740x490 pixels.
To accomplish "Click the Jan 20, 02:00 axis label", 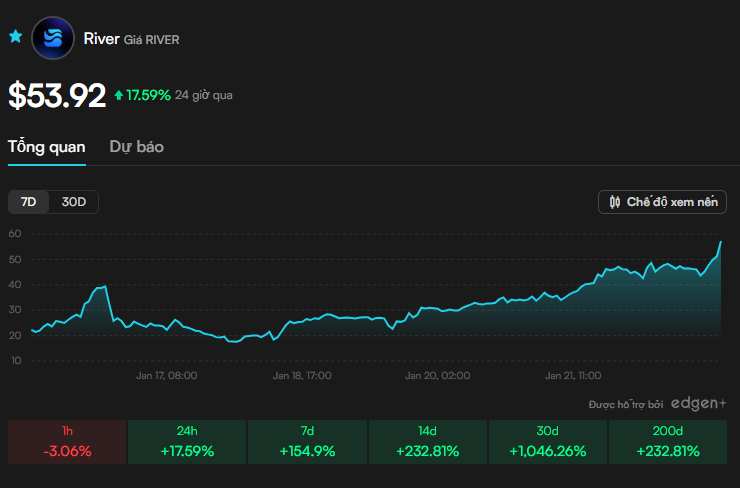I will coord(437,376).
